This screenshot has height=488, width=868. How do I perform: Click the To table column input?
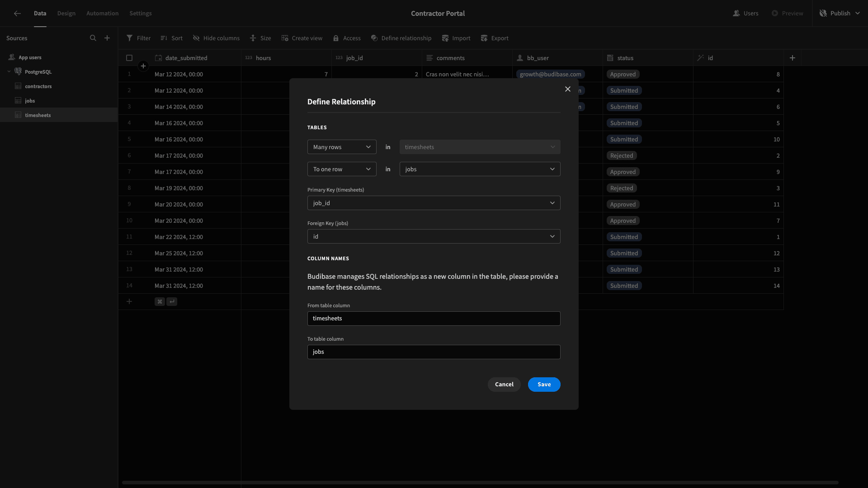coord(434,352)
